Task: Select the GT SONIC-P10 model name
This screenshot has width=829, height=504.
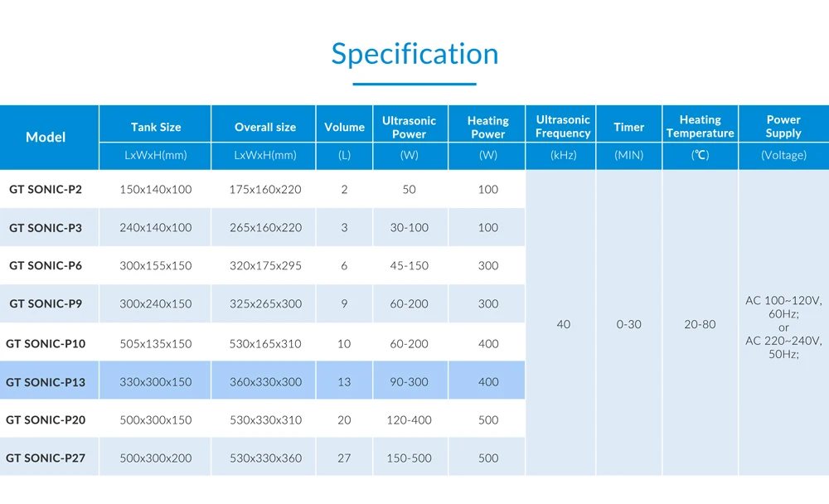Action: coord(46,344)
